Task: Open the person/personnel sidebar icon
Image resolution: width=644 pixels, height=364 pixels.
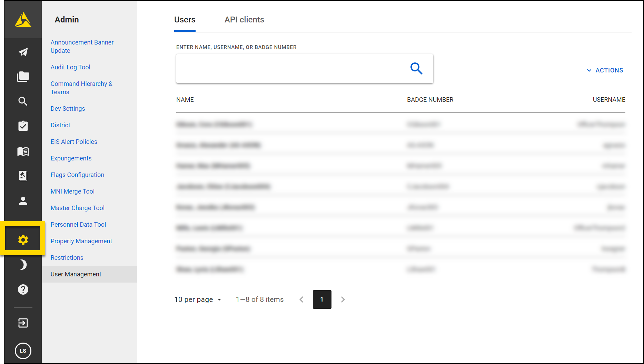Action: tap(23, 201)
